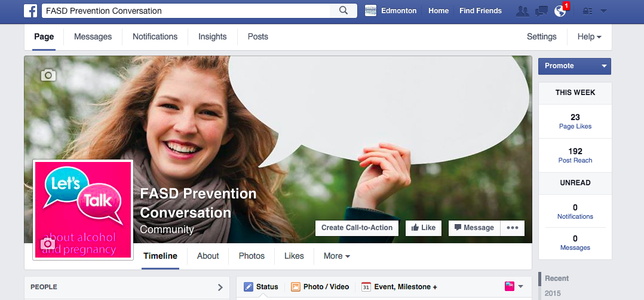Switch to the Insights tab
This screenshot has width=644, height=300.
tap(212, 37)
